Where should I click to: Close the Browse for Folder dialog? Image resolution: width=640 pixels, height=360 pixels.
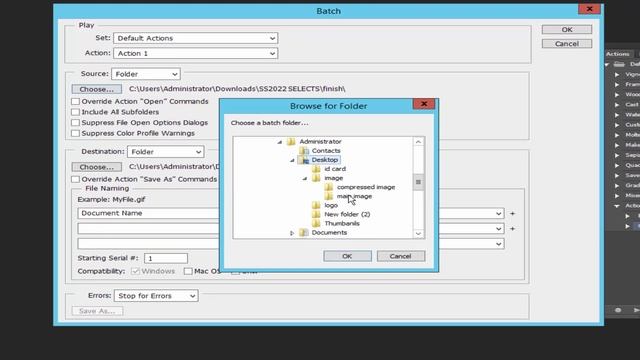click(x=424, y=104)
